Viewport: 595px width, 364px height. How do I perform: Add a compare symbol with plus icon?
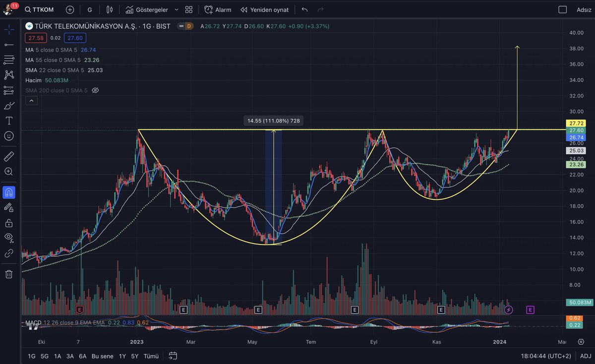pos(70,9)
